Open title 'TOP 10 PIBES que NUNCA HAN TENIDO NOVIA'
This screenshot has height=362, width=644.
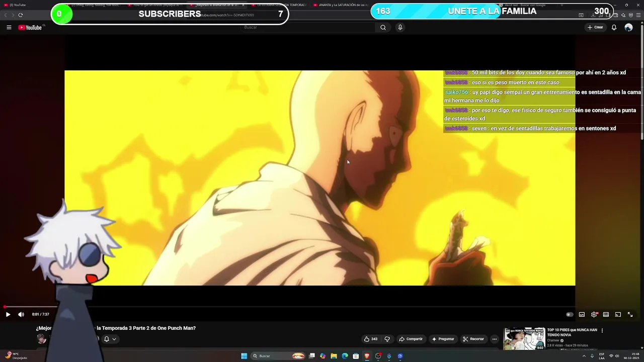coord(572,332)
